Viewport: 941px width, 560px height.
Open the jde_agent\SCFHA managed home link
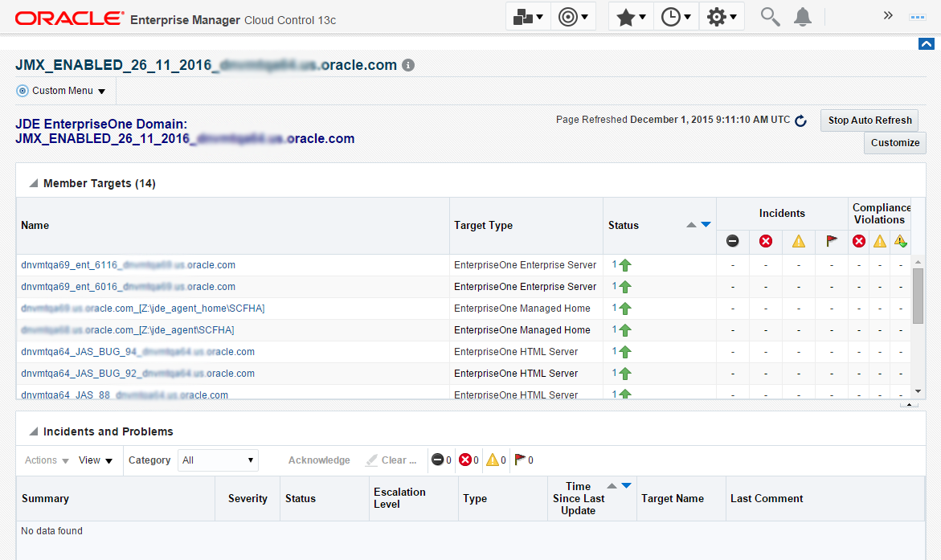coord(127,329)
